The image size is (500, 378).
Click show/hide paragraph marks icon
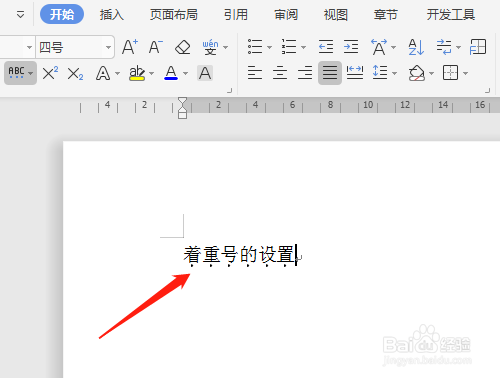coord(444,47)
